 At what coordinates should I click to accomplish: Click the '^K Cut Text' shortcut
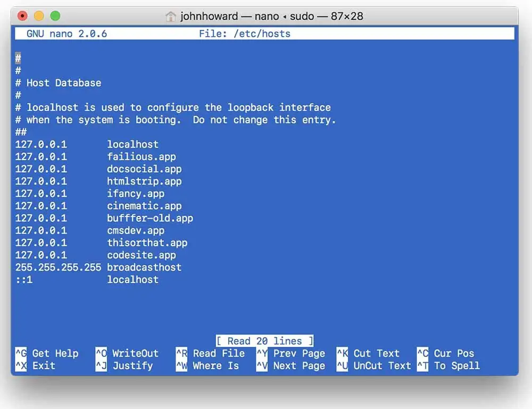(x=368, y=353)
